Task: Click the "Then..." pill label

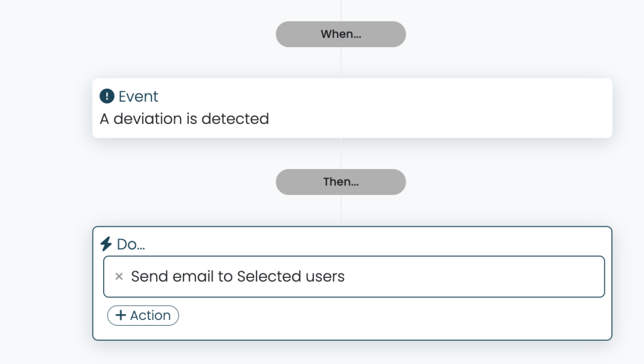Action: (341, 182)
